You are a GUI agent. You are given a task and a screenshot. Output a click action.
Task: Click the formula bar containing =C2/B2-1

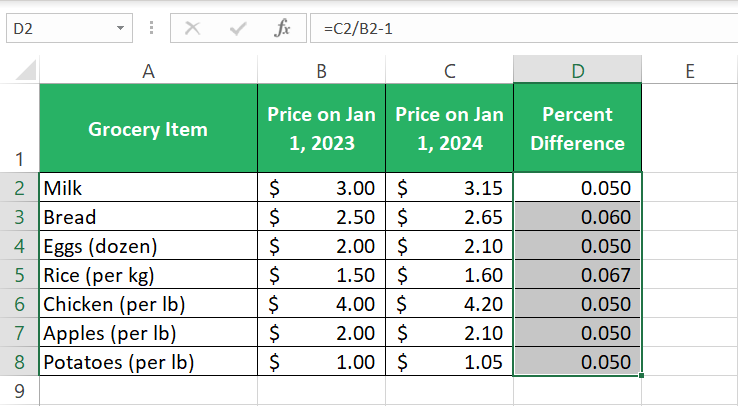coord(520,29)
